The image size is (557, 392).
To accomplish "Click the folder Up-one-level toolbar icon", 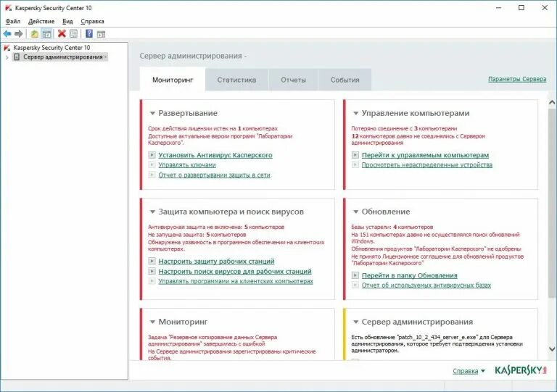I will pyautogui.click(x=35, y=34).
